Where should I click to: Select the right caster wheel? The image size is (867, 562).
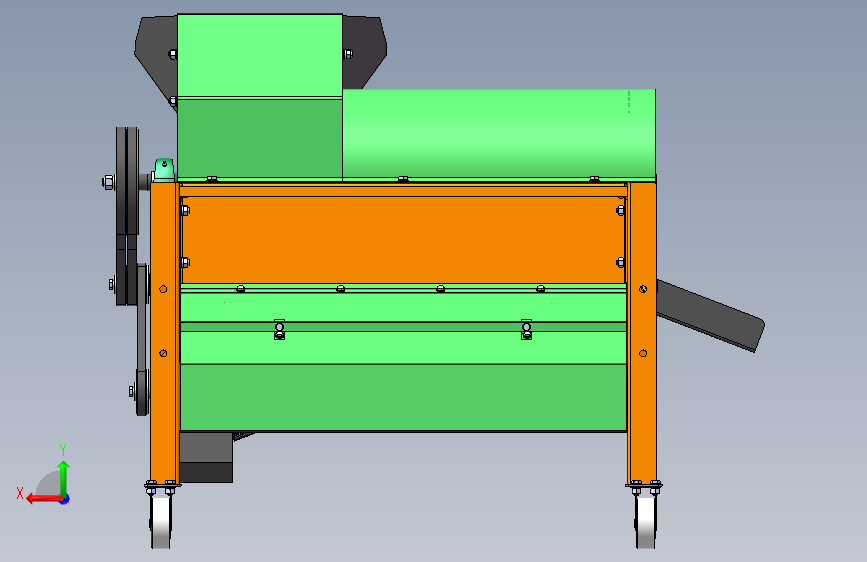point(645,521)
